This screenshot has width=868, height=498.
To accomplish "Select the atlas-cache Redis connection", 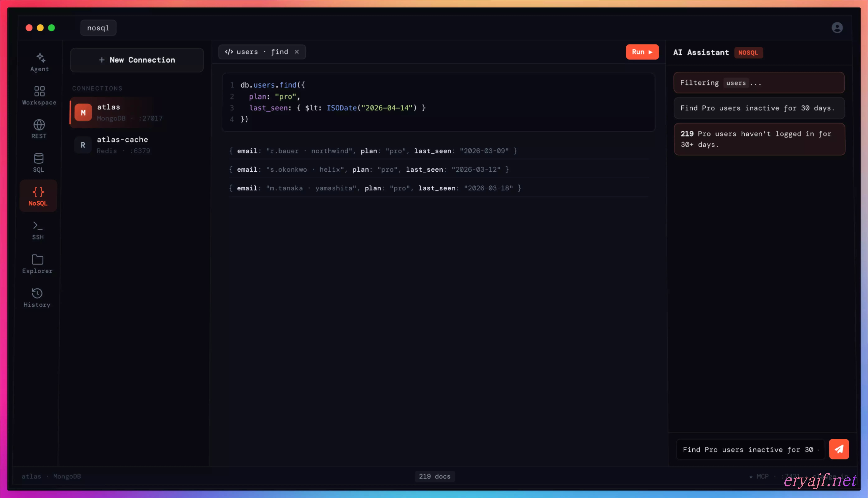I will click(137, 145).
